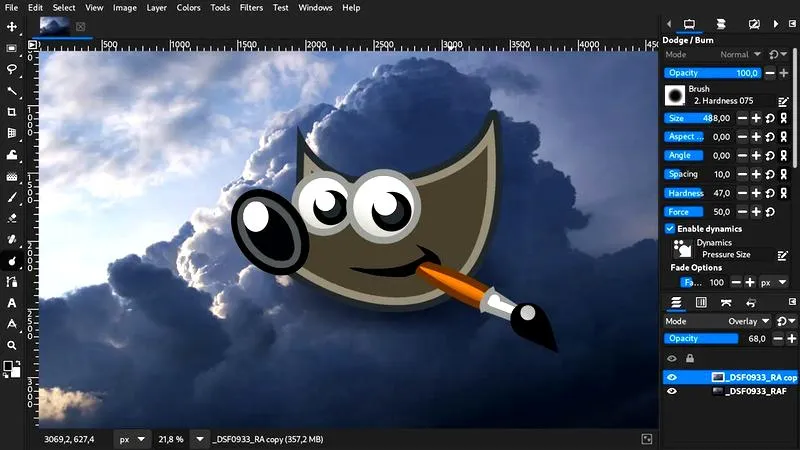This screenshot has width=800, height=450.
Task: Select the Paintbrush tool
Action: 12,197
